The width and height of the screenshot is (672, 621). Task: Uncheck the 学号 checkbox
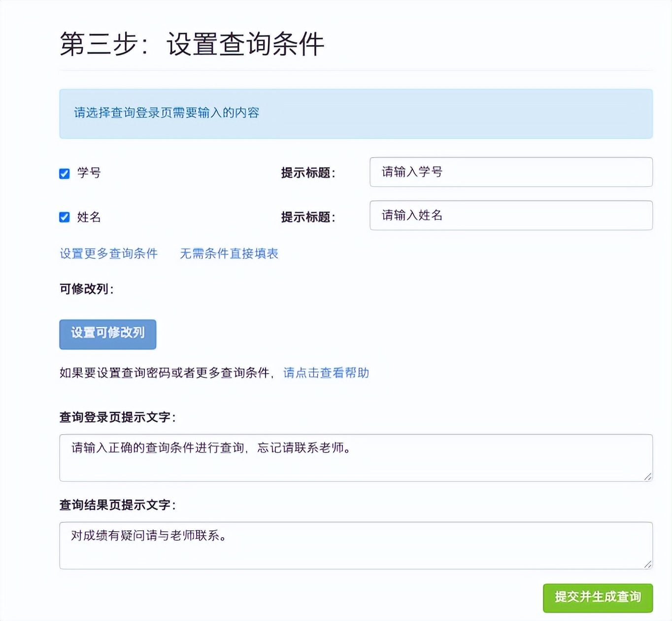[65, 173]
